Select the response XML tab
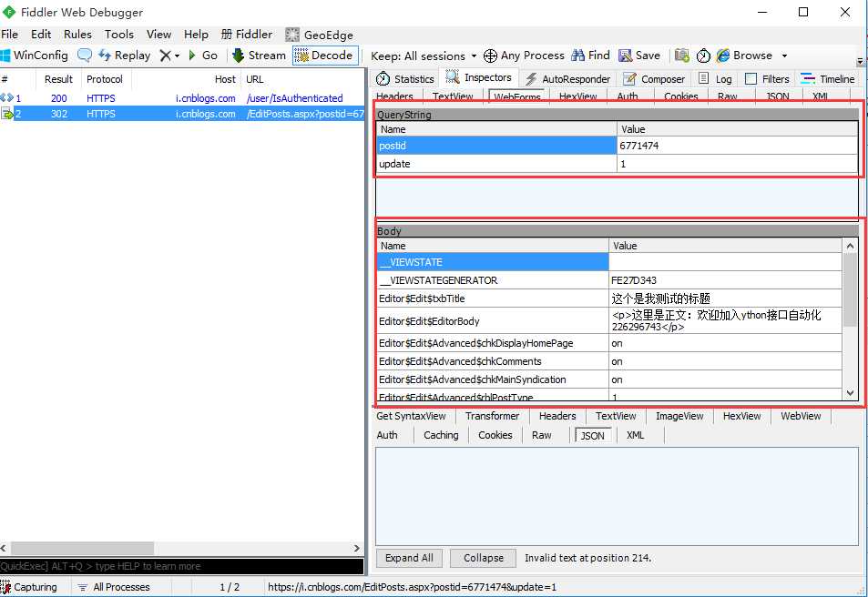 [x=635, y=435]
